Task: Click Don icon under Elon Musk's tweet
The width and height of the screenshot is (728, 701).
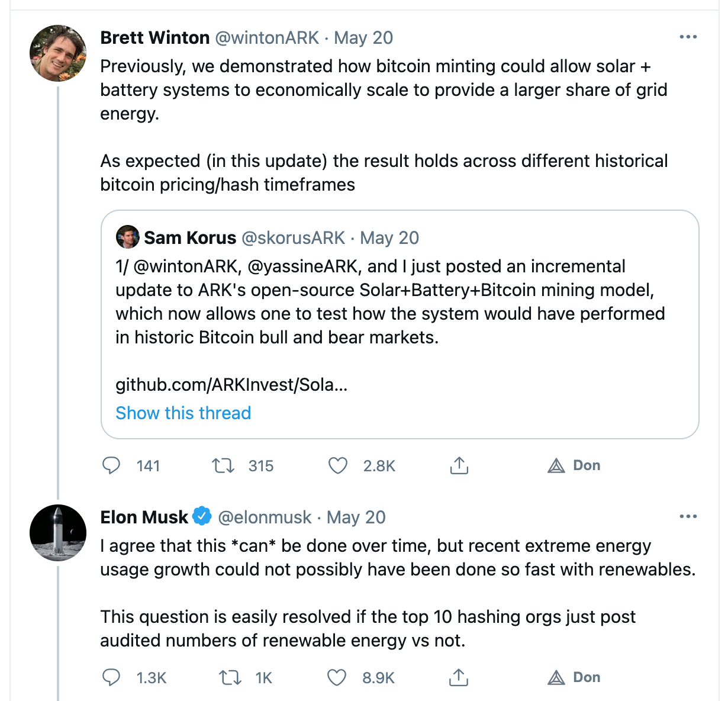Action: (556, 677)
